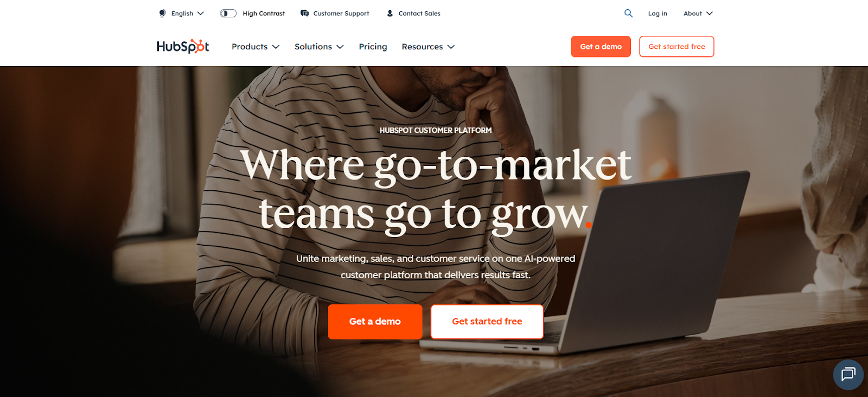Click the Log in link
The height and width of the screenshot is (397, 868).
pos(658,14)
